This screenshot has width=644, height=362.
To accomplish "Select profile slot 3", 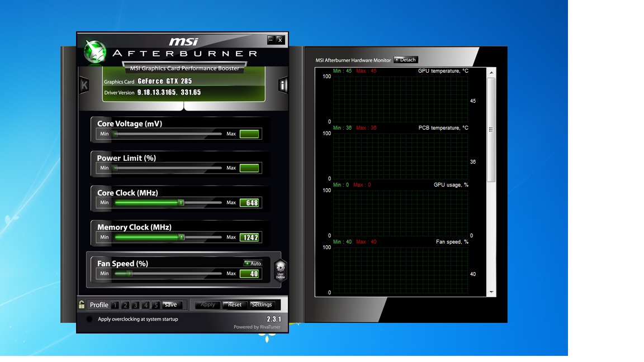I will pos(135,305).
